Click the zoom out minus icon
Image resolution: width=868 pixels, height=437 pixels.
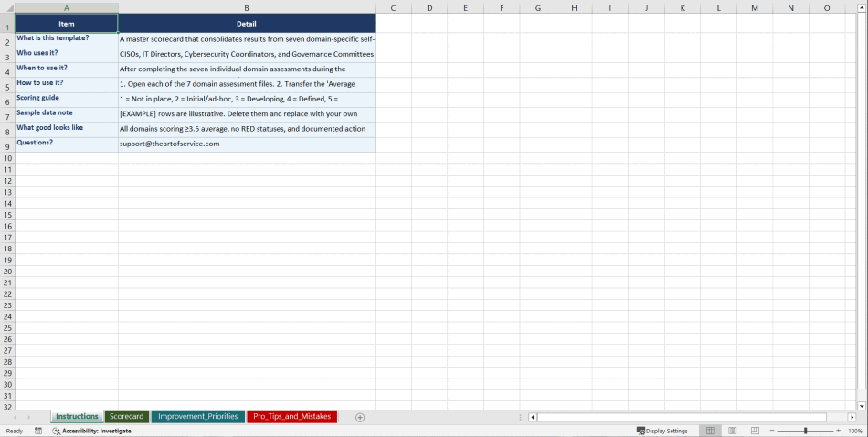click(x=772, y=431)
